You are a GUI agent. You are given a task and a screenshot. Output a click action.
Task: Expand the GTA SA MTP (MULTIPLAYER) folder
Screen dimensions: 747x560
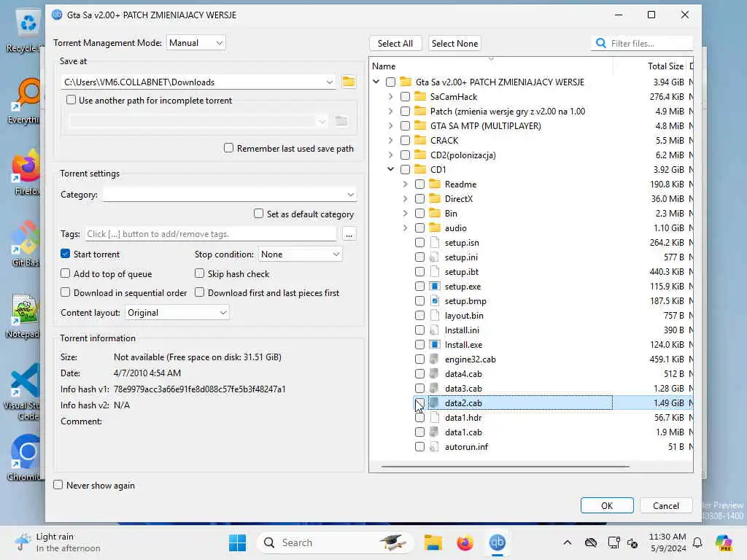(391, 125)
